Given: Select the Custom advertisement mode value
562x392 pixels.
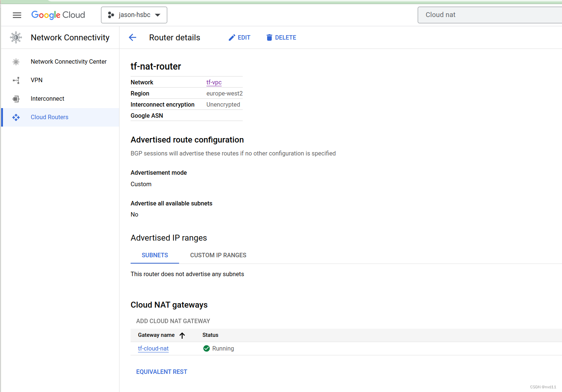Looking at the screenshot, I should pyautogui.click(x=141, y=184).
